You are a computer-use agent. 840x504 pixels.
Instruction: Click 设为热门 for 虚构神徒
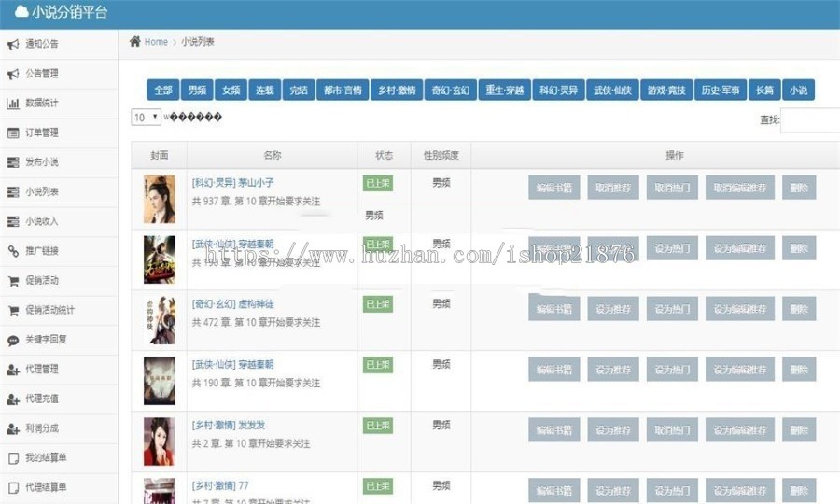point(672,309)
